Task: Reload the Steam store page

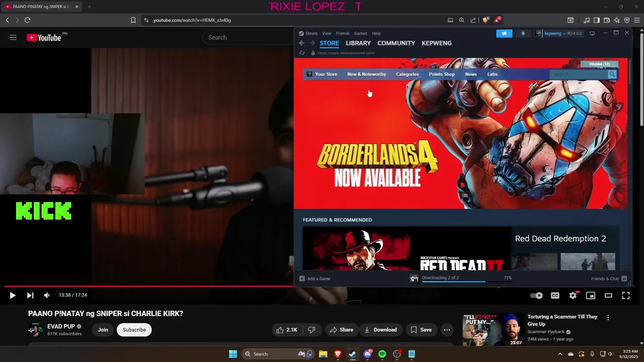Action: click(302, 53)
